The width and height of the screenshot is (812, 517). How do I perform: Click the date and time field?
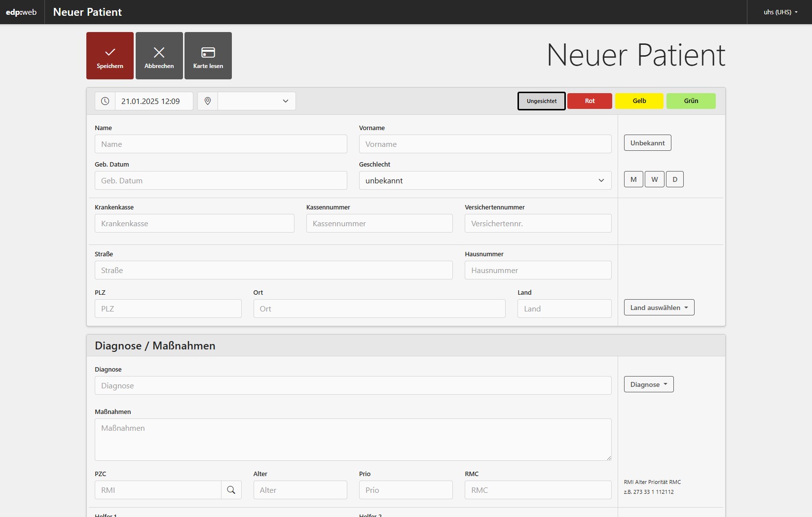point(154,101)
